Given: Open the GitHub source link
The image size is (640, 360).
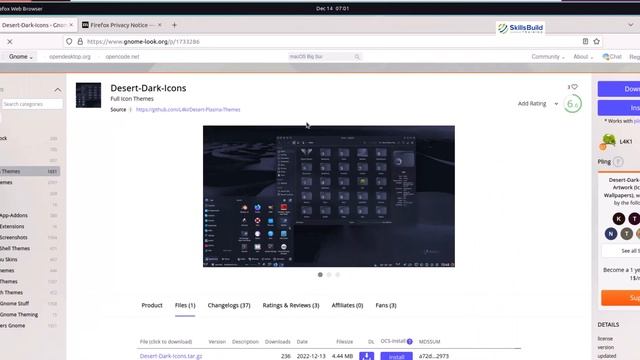Looking at the screenshot, I should 188,109.
